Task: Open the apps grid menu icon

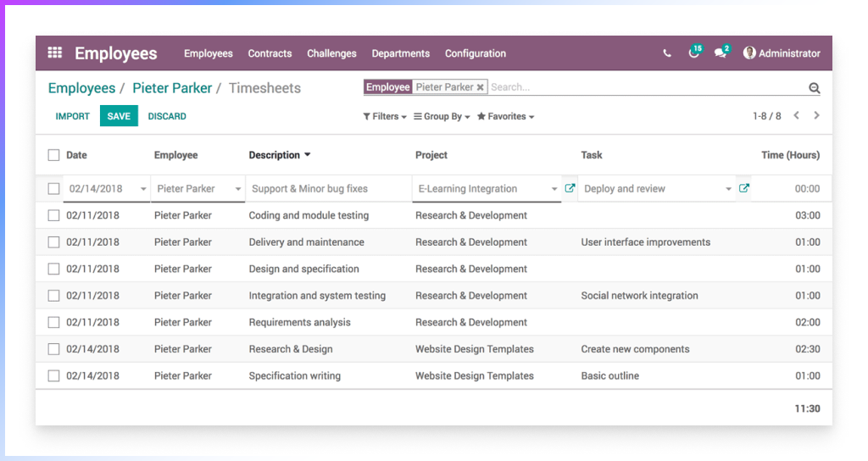Action: 54,53
